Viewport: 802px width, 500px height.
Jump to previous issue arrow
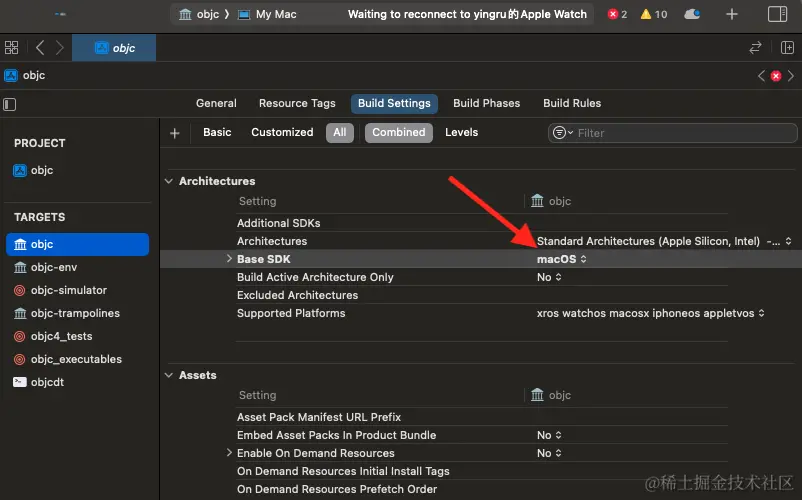pos(761,76)
